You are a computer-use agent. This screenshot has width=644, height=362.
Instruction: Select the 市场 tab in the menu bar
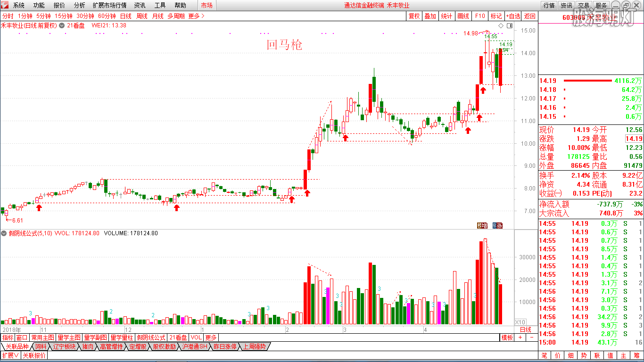206,5
